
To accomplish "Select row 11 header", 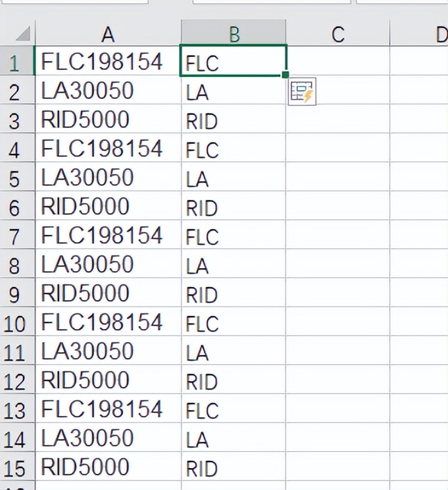I will click(x=17, y=350).
